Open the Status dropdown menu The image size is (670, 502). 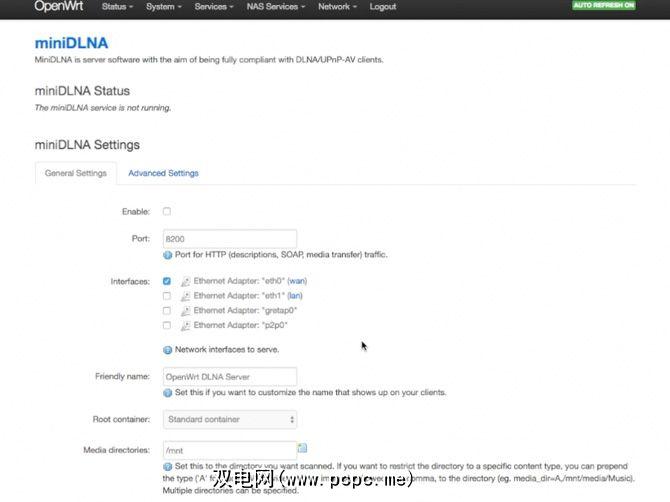click(118, 7)
